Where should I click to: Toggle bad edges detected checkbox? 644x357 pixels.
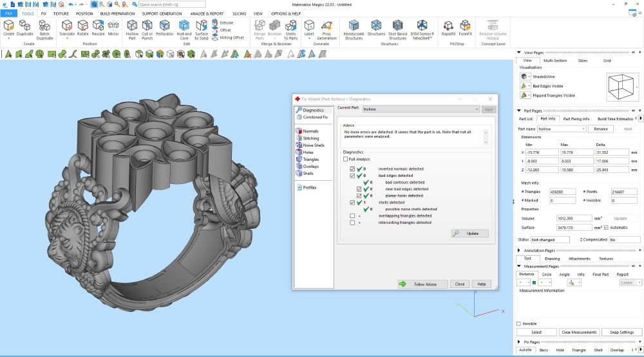click(352, 176)
